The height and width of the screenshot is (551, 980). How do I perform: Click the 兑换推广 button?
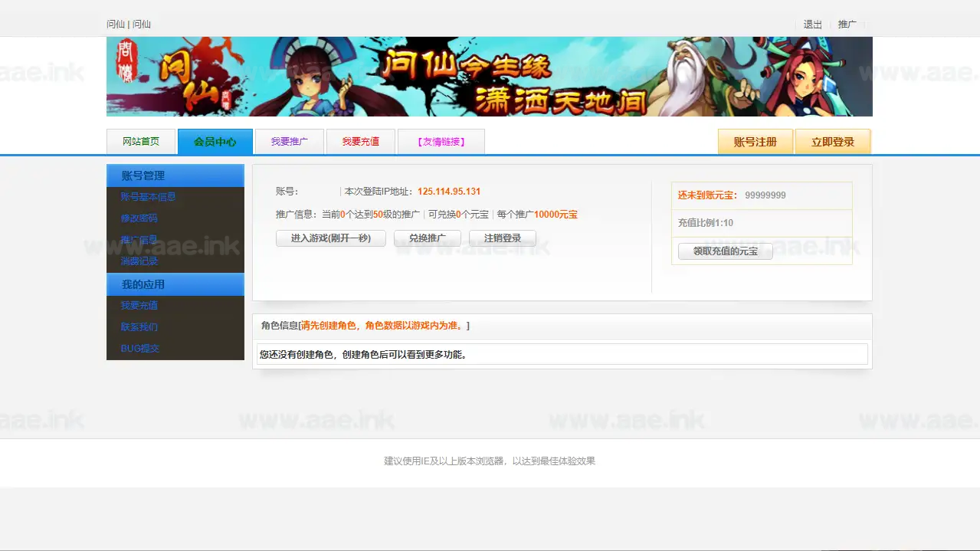[428, 238]
